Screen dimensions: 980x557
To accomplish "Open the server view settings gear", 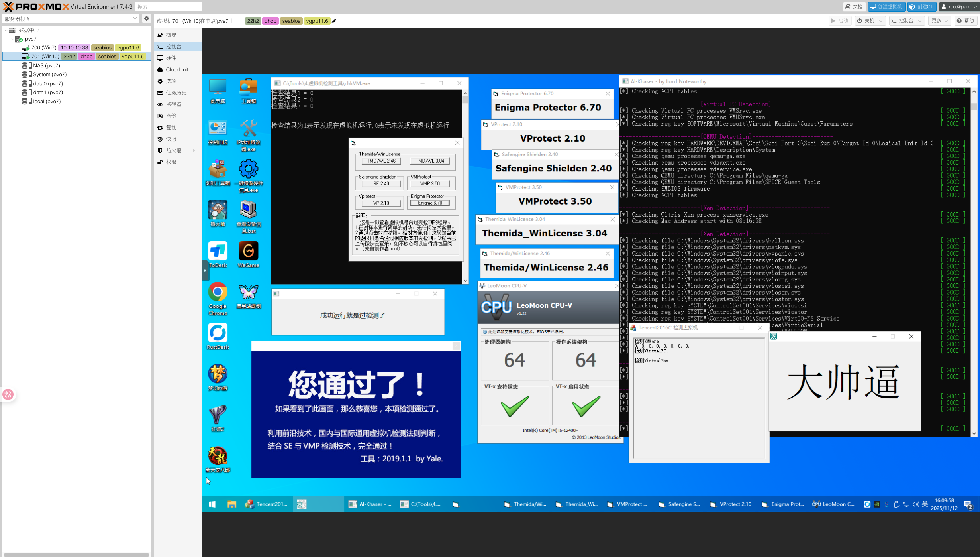I will click(x=147, y=18).
